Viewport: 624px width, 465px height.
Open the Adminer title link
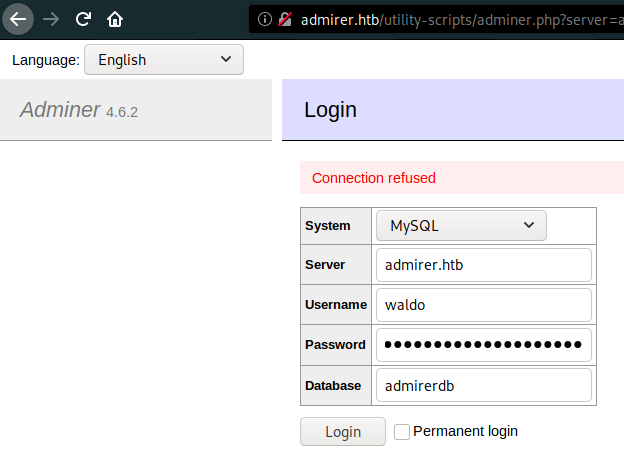tap(60, 109)
